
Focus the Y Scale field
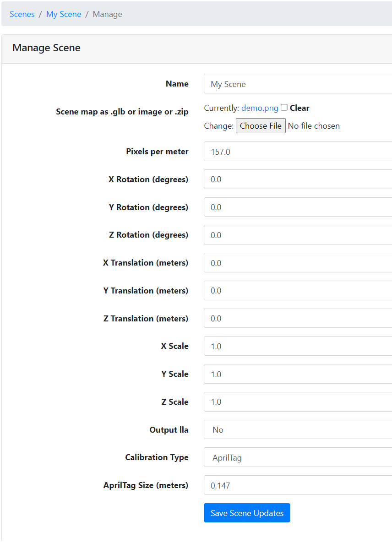pos(298,374)
